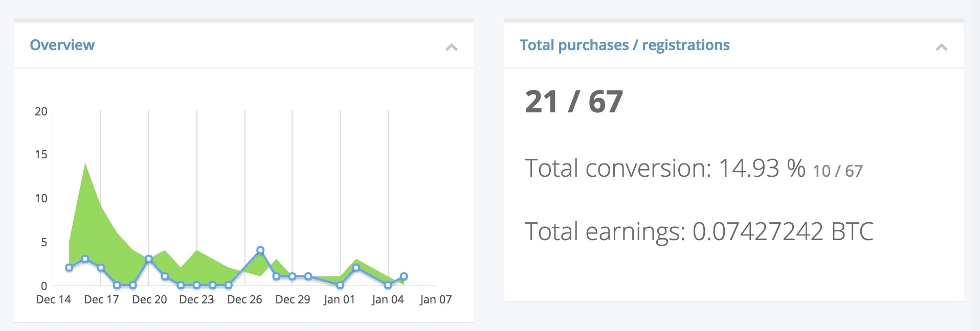
Task: Click the 20 label on the y-axis
Action: (41, 111)
